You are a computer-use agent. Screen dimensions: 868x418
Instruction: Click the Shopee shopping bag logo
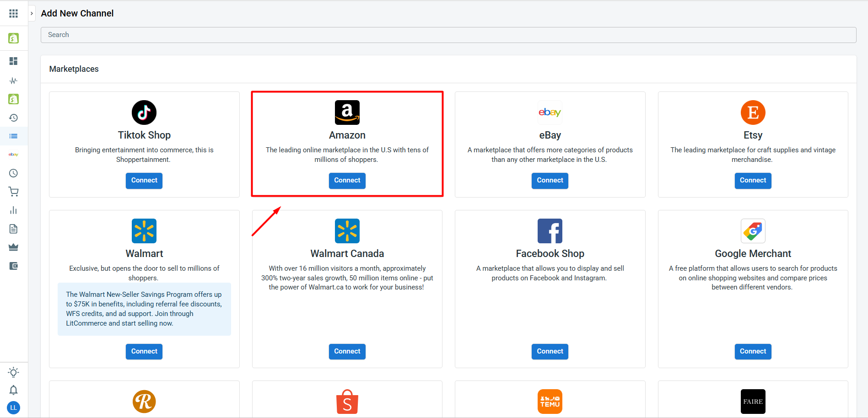[x=347, y=402]
